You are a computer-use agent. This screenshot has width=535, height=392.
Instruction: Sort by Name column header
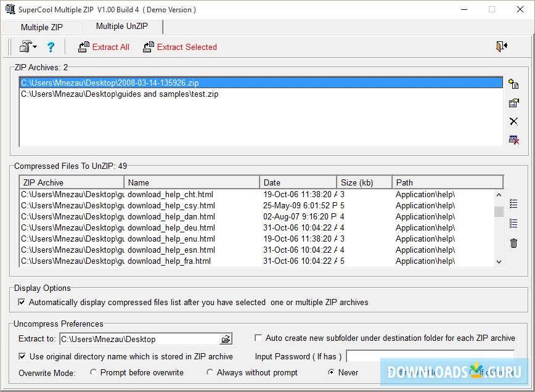[192, 182]
